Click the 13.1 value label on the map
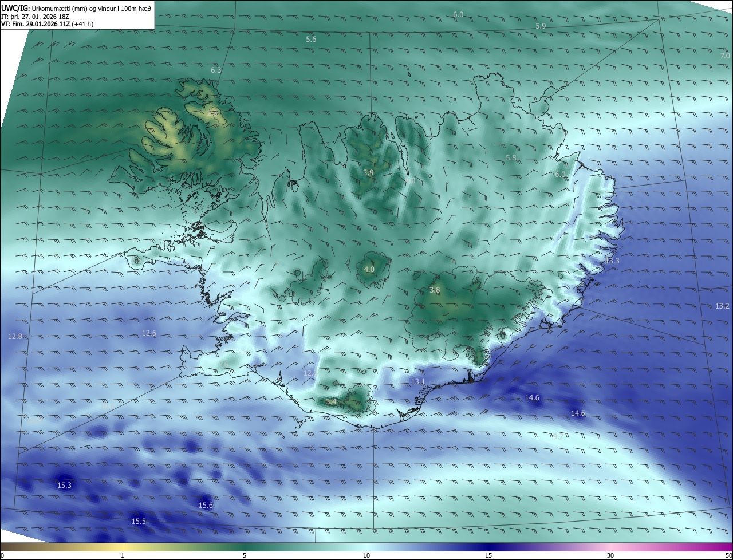Screen dimensions: 733x560 tap(418, 381)
